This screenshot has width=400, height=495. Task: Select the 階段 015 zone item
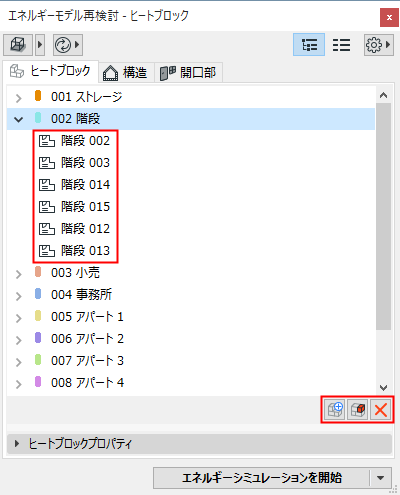coord(85,207)
